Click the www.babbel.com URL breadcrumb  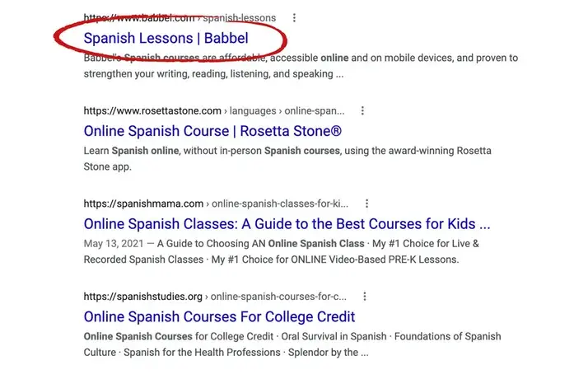coord(139,17)
